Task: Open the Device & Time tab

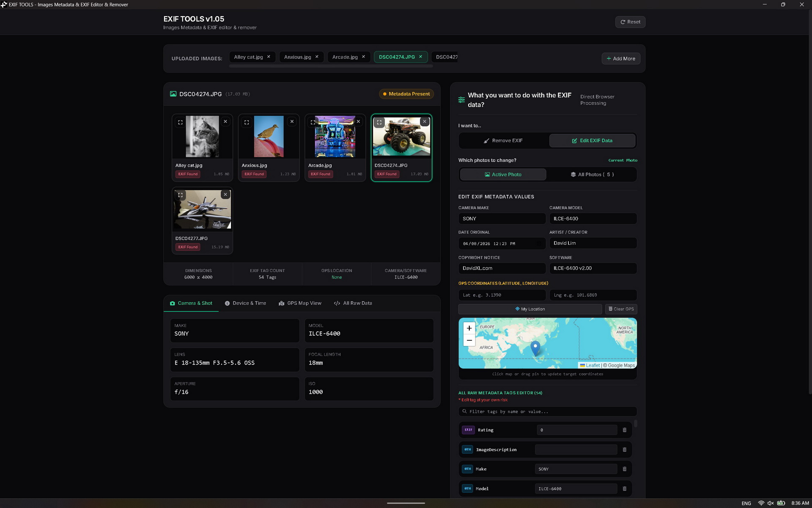Action: (245, 303)
